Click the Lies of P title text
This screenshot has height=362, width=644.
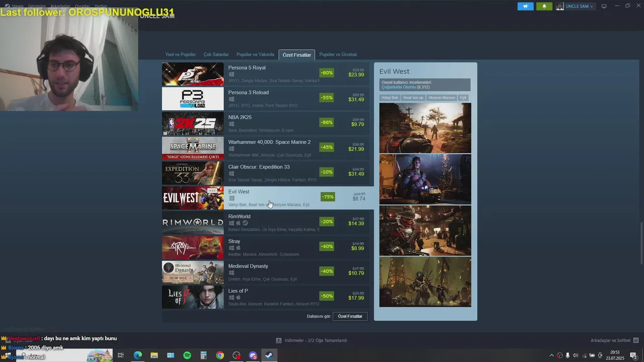[x=238, y=291]
